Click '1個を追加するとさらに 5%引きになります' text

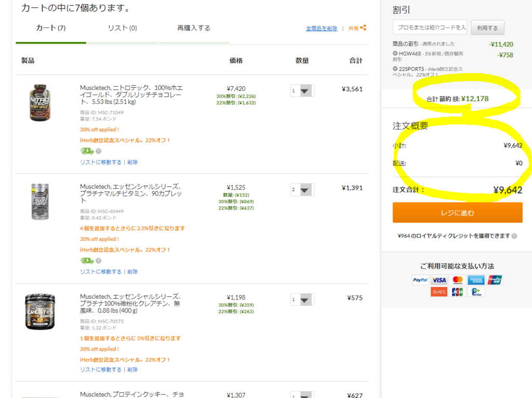(x=130, y=338)
